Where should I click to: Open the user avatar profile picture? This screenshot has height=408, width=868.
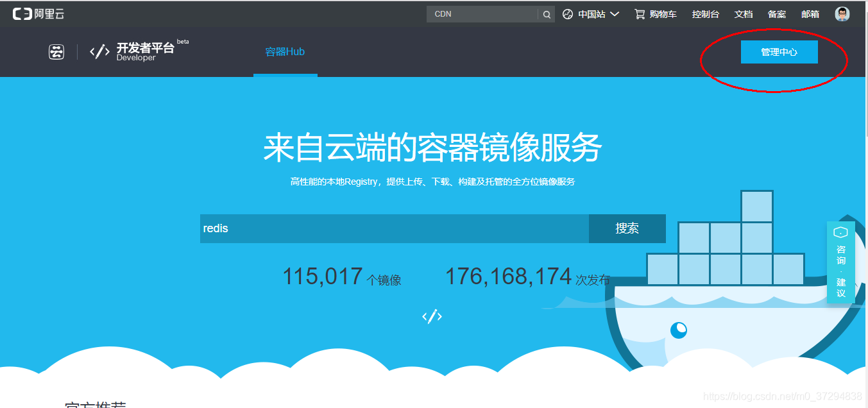point(842,14)
